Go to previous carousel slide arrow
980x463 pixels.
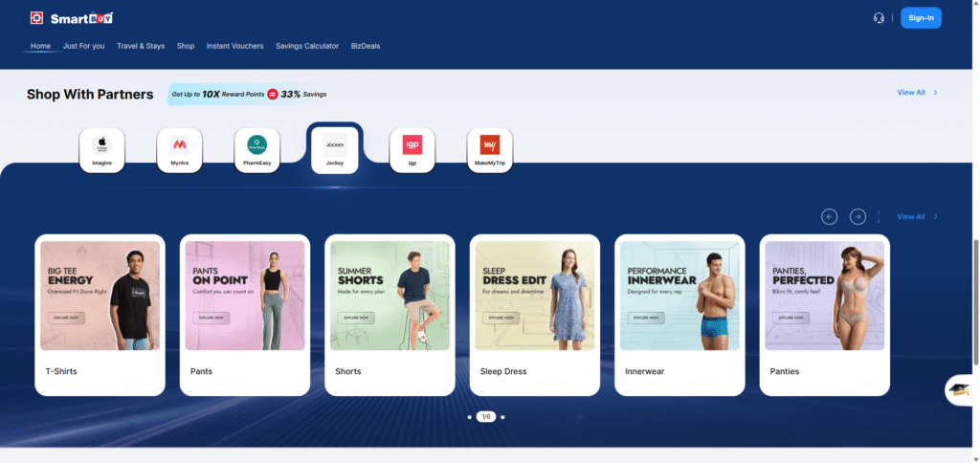(x=830, y=217)
